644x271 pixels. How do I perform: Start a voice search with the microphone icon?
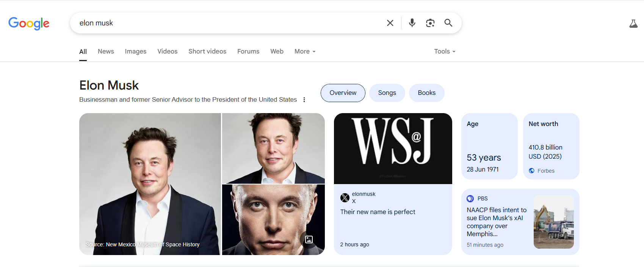[412, 23]
